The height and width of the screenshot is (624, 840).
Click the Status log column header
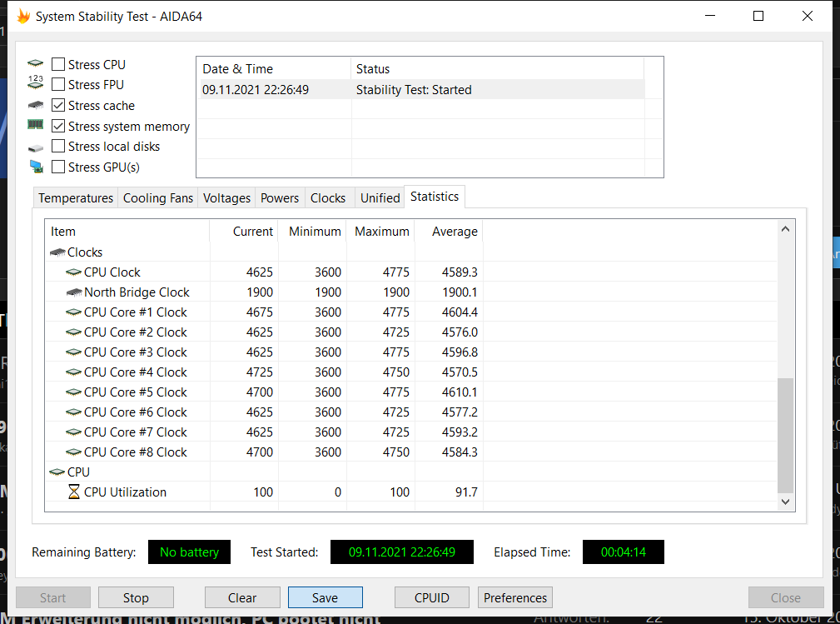(x=498, y=68)
